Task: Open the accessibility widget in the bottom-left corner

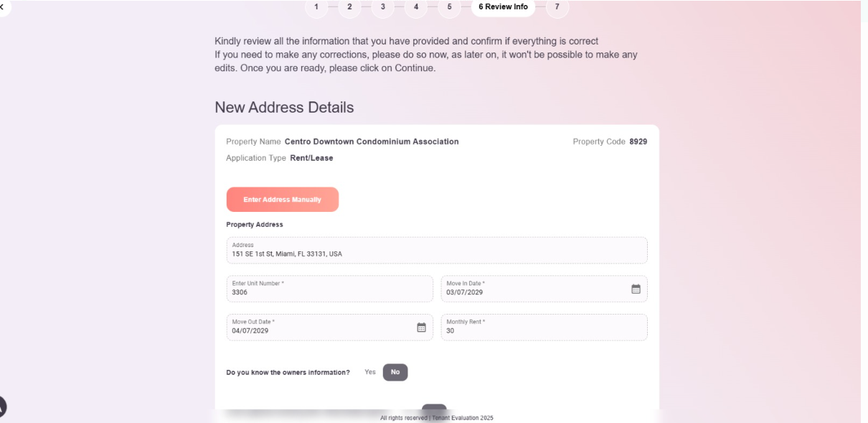Action: coord(2,407)
